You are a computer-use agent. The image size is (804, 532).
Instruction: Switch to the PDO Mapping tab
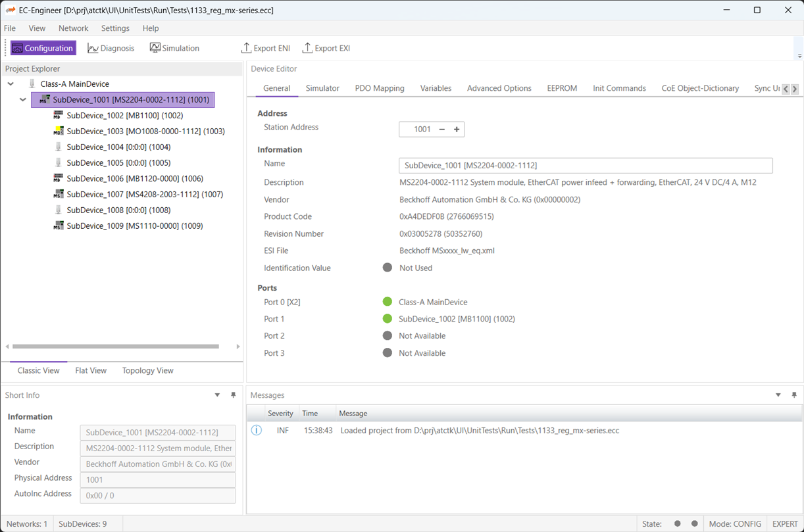379,88
